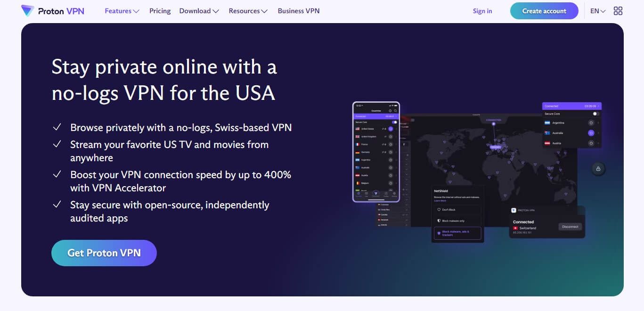Click Argentina power button in right panel

[x=591, y=123]
